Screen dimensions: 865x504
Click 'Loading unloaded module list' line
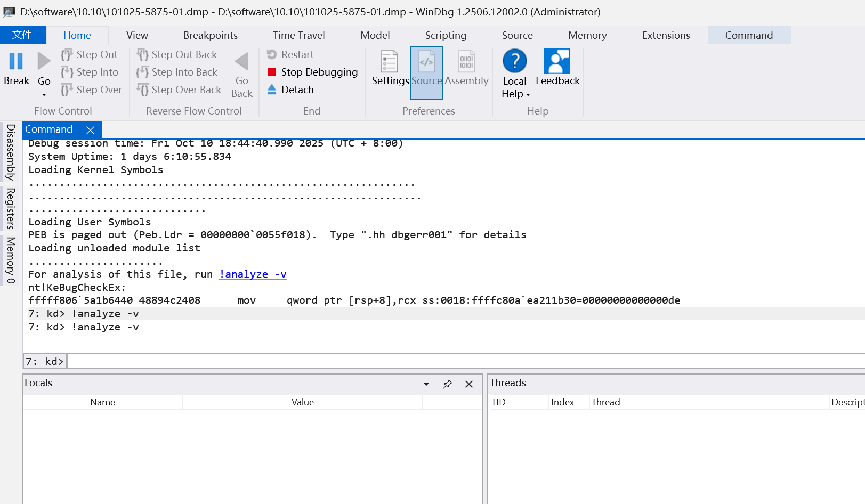(x=115, y=248)
